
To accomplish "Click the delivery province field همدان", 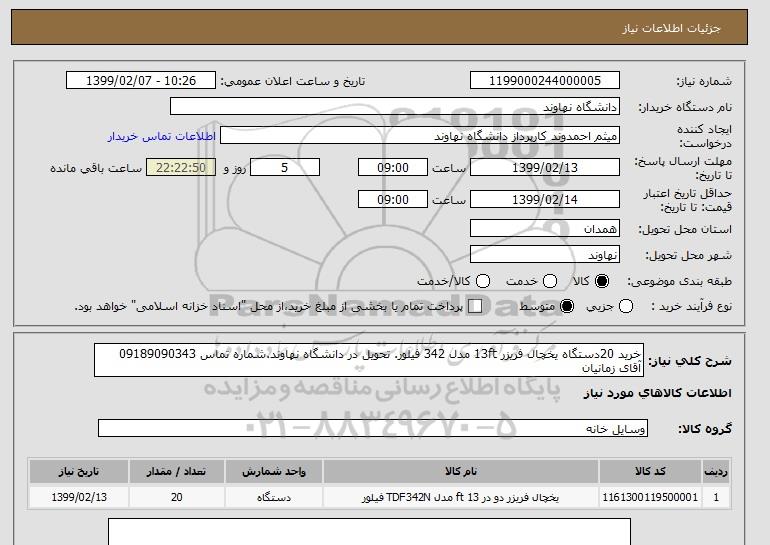I will (x=545, y=228).
